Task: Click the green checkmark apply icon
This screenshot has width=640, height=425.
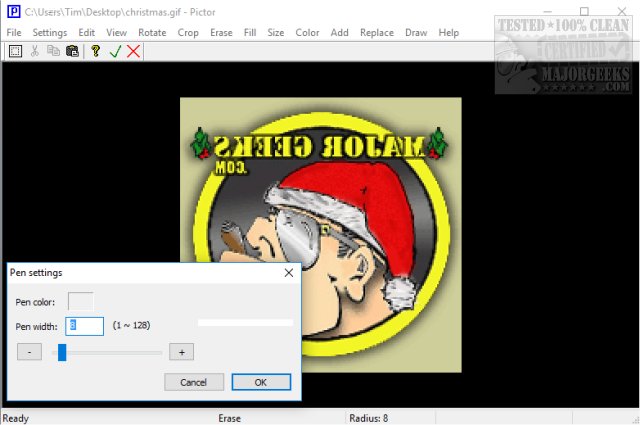Action: pos(116,51)
